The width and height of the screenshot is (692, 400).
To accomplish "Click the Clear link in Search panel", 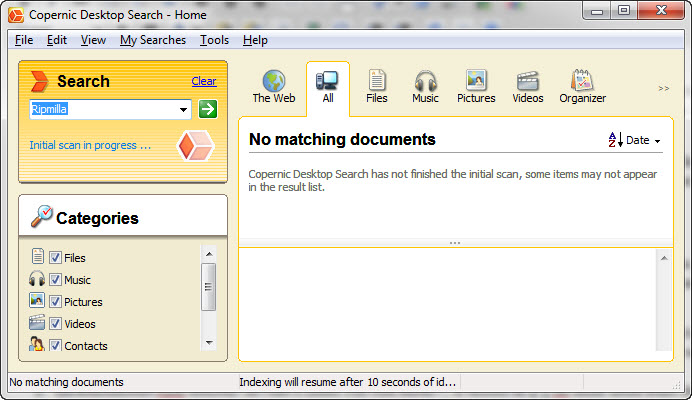I will pyautogui.click(x=204, y=81).
